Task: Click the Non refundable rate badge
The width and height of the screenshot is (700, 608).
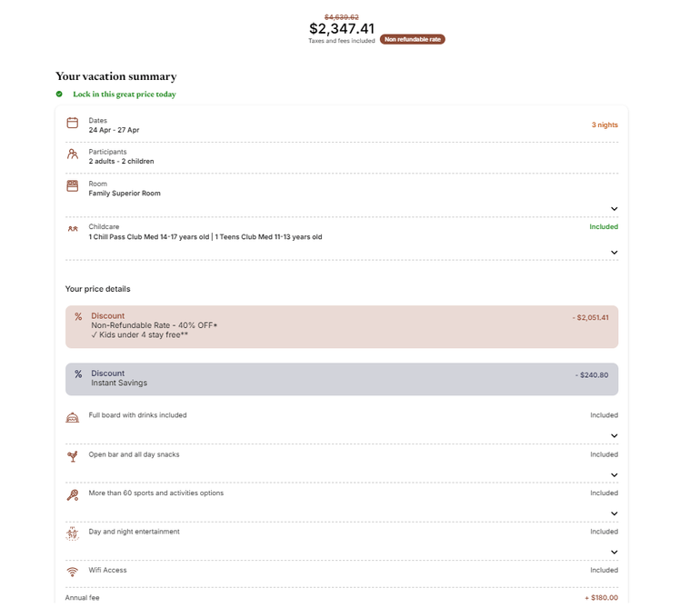Action: pyautogui.click(x=412, y=40)
